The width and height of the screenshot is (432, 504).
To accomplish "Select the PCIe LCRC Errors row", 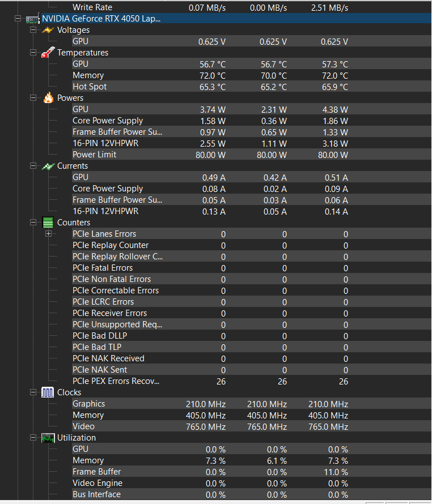I will [252, 302].
